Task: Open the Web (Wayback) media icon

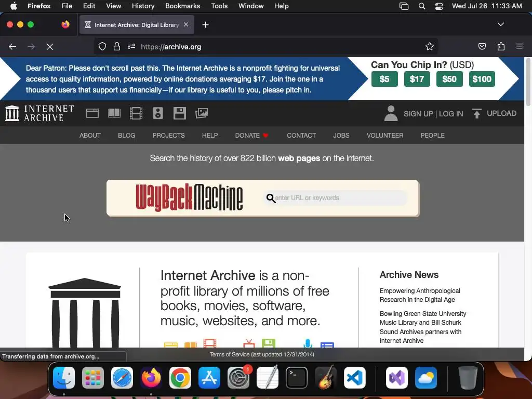Action: click(92, 113)
